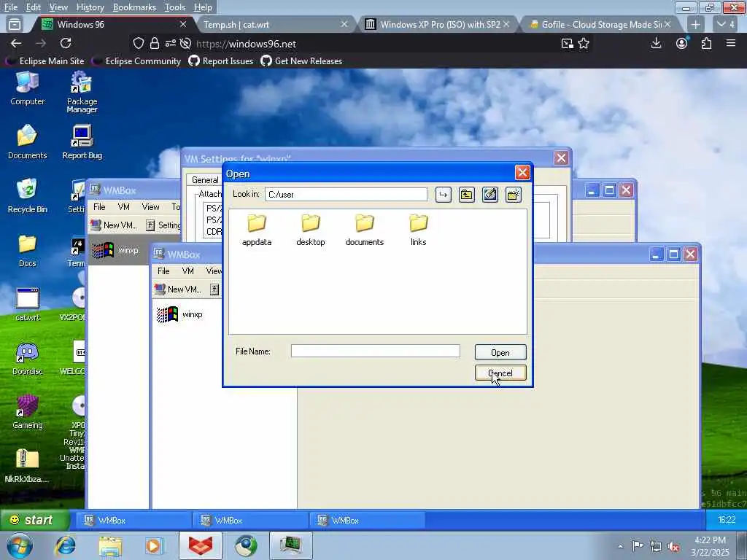
Task: Open the Report Bug shortcut
Action: (x=82, y=142)
